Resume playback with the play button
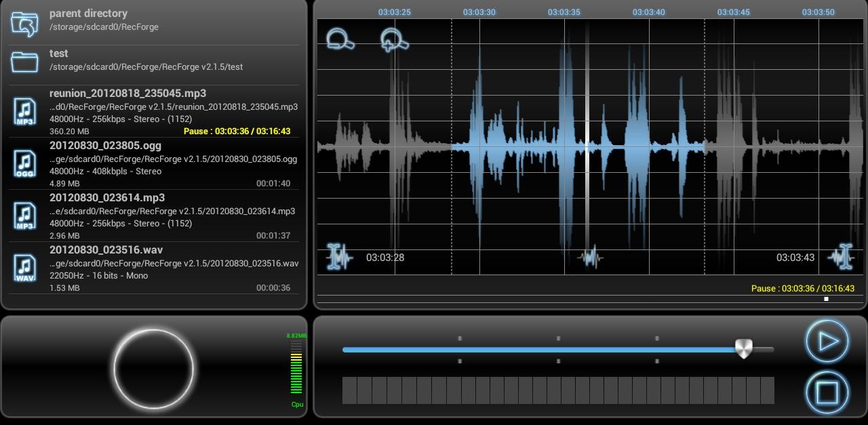 point(827,341)
